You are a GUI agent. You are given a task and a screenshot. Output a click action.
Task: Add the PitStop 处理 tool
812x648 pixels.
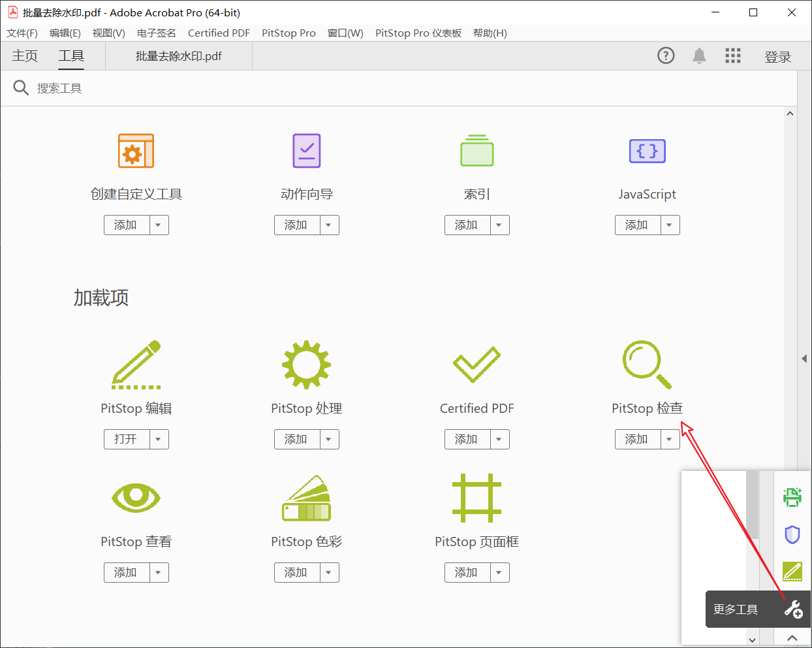pos(297,439)
